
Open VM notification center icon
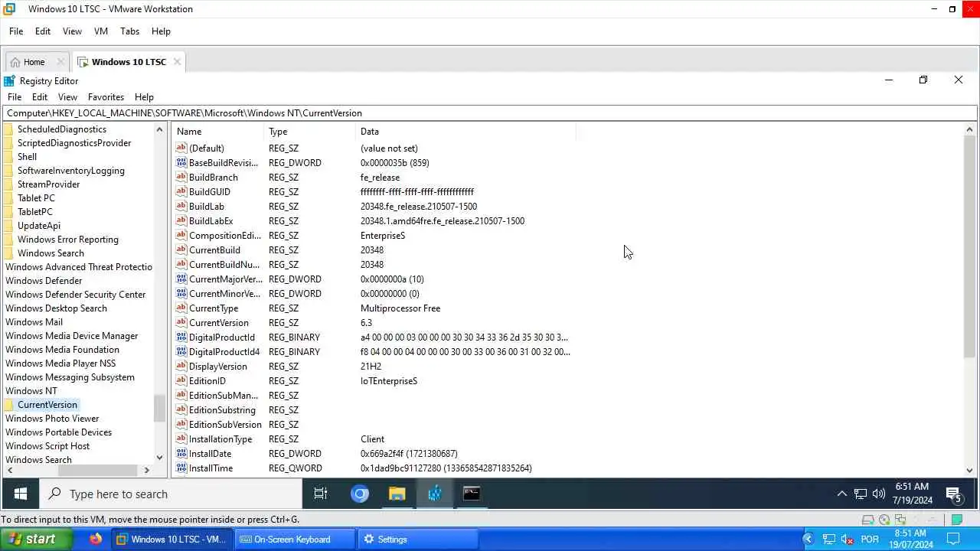click(954, 494)
